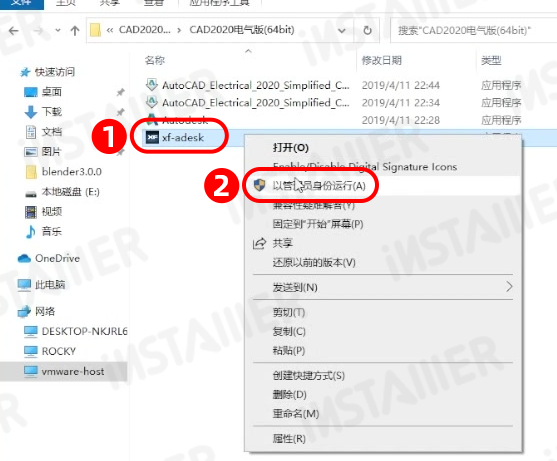
Task: Choose 以管理员身份运行(A) in context menu
Action: (383, 186)
